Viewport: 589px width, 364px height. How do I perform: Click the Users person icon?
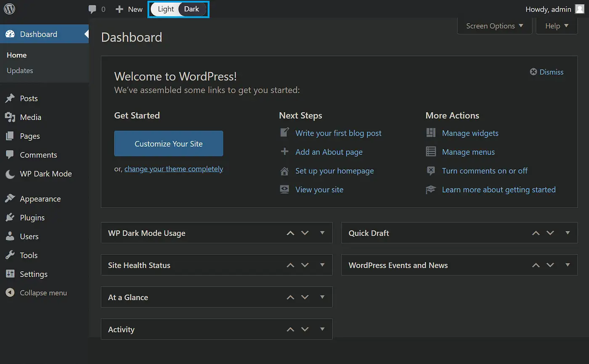coord(10,236)
